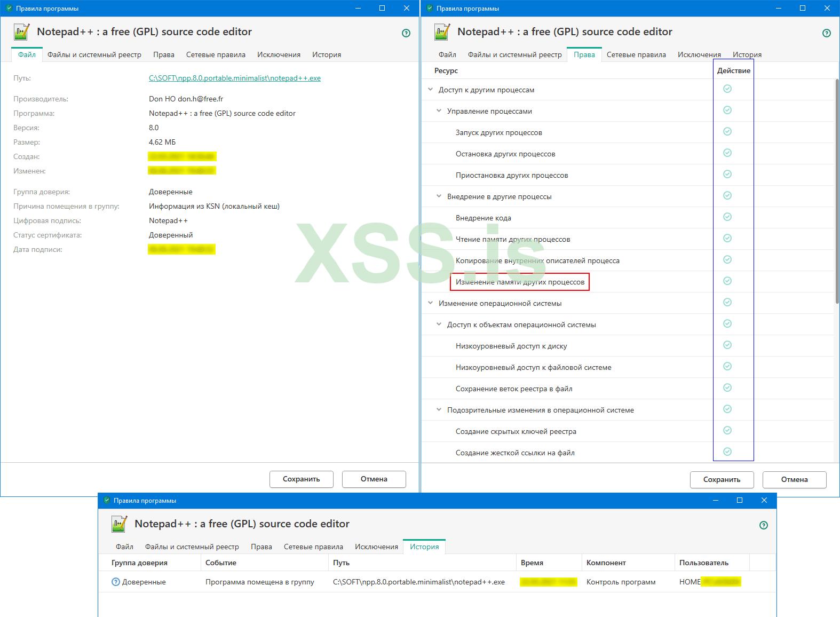Click the Событие column header in history
This screenshot has height=617, width=840.
221,563
